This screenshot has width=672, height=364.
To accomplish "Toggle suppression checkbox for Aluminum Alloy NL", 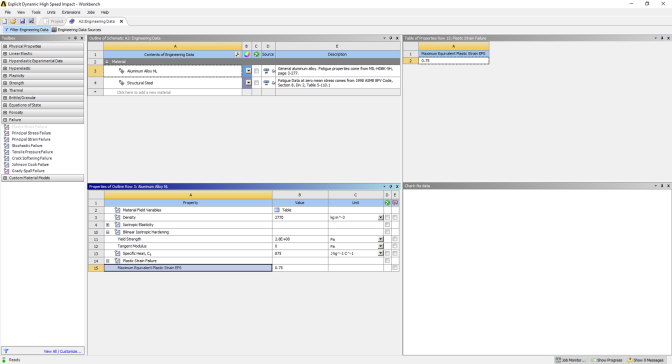I will (x=256, y=71).
